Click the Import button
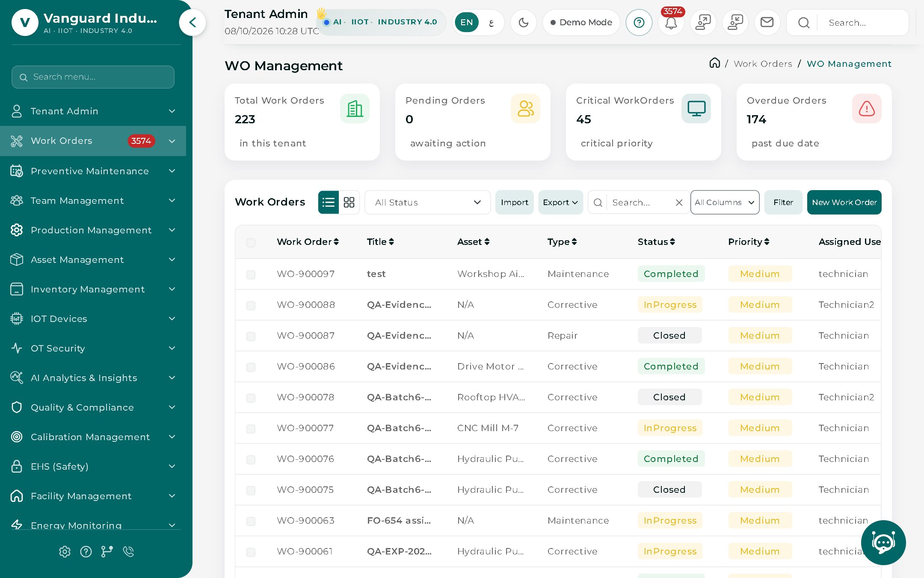Viewport: 924px width, 578px height. [514, 202]
